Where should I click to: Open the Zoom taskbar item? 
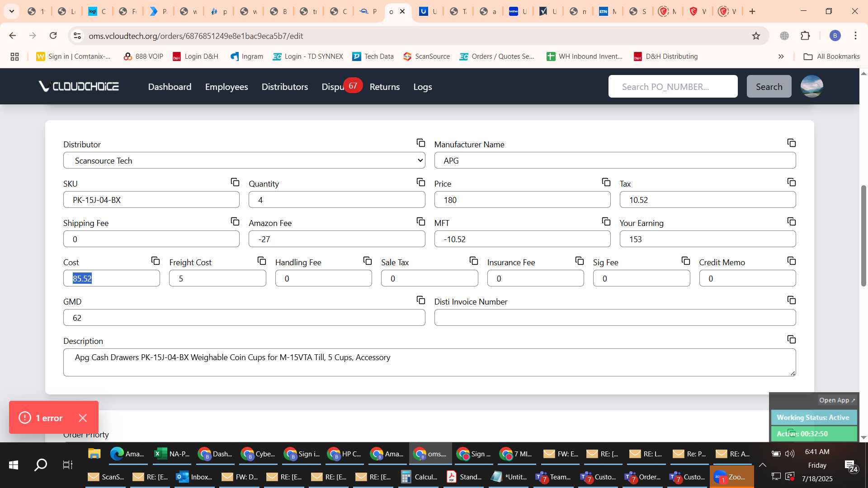pyautogui.click(x=731, y=477)
